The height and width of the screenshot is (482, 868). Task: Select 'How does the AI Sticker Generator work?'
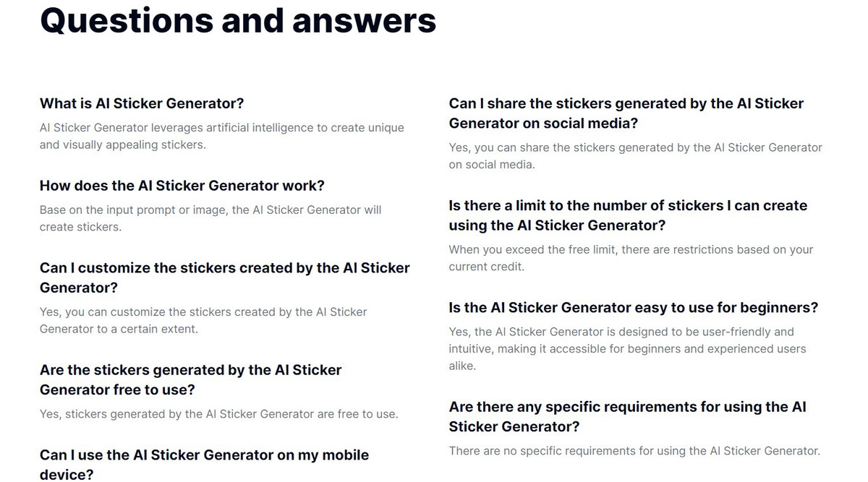pyautogui.click(x=182, y=186)
